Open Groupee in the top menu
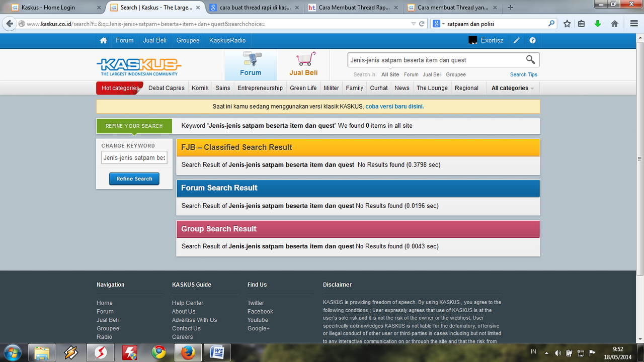 [x=188, y=40]
